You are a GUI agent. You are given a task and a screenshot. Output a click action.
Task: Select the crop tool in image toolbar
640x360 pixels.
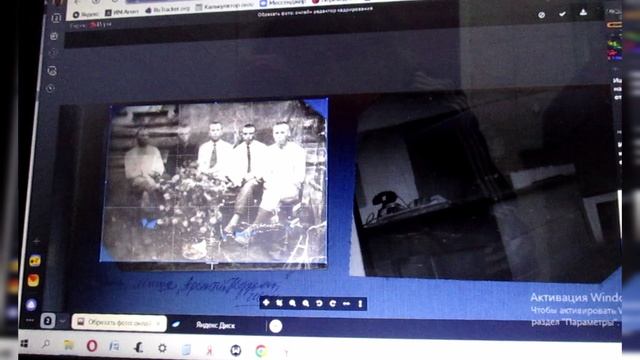279,303
